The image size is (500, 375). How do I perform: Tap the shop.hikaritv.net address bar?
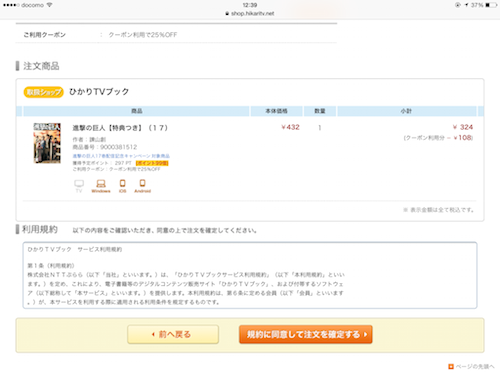tap(250, 14)
